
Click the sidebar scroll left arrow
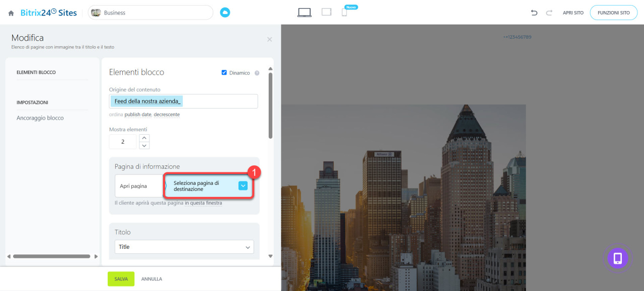point(9,256)
